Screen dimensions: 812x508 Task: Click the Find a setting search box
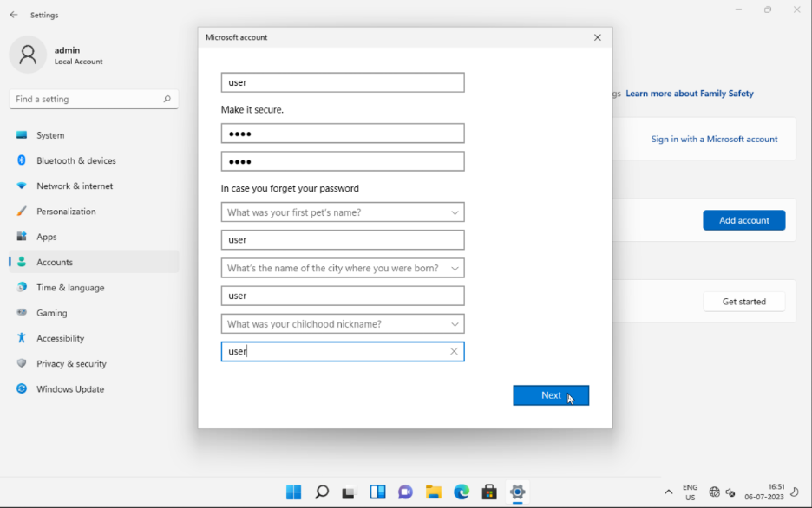click(94, 99)
